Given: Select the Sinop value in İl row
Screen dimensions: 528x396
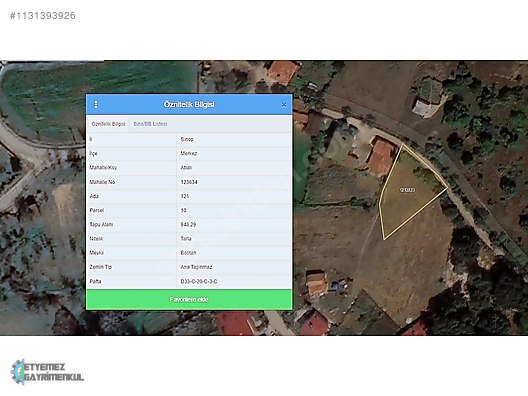Looking at the screenshot, I should [x=187, y=139].
